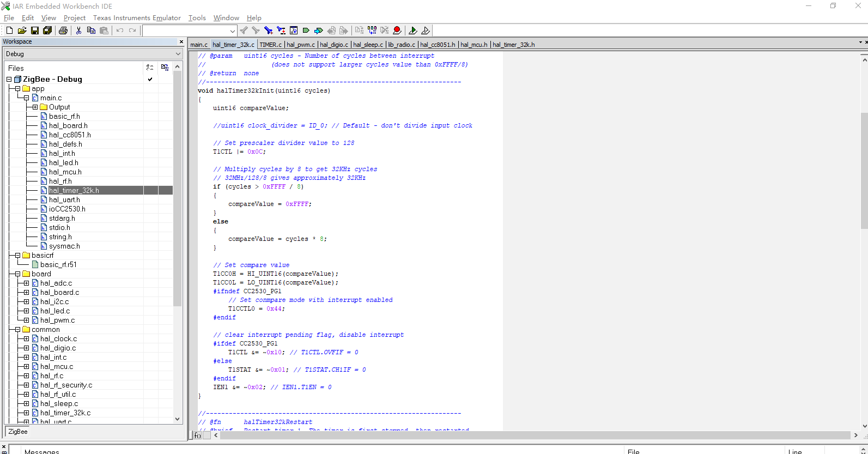Switch to the TIMER.c editor tab

click(x=270, y=45)
